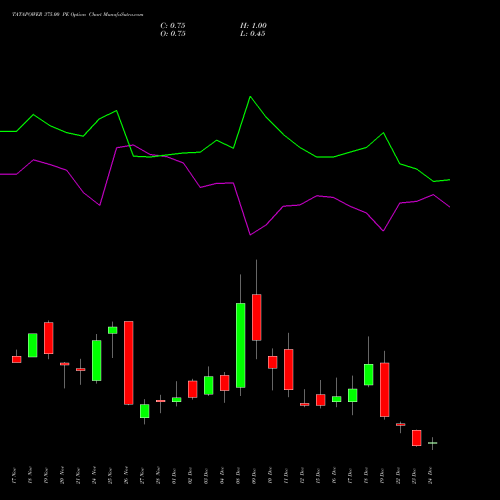Select the 24 Dec date label
This screenshot has width=500, height=500.
point(430,476)
